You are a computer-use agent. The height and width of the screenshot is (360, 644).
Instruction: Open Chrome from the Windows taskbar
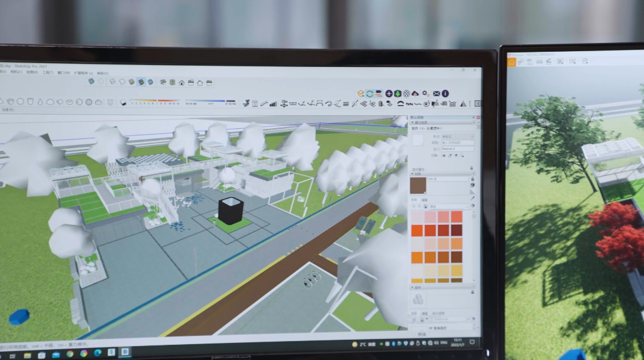coord(70,354)
